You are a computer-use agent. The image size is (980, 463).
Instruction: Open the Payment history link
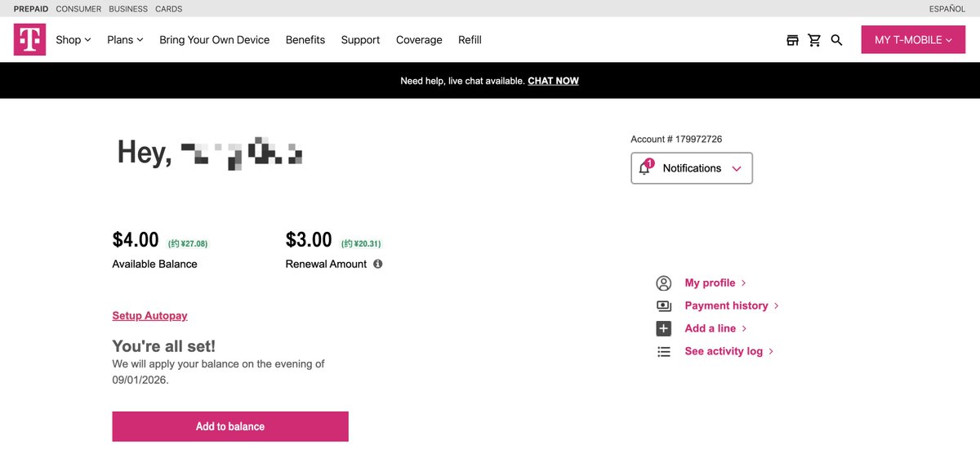[732, 305]
